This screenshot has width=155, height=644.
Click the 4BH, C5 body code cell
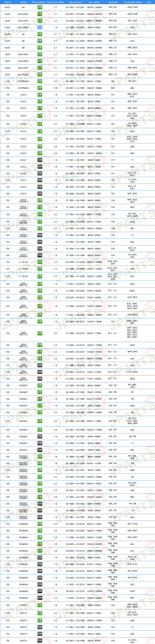tap(113, 75)
